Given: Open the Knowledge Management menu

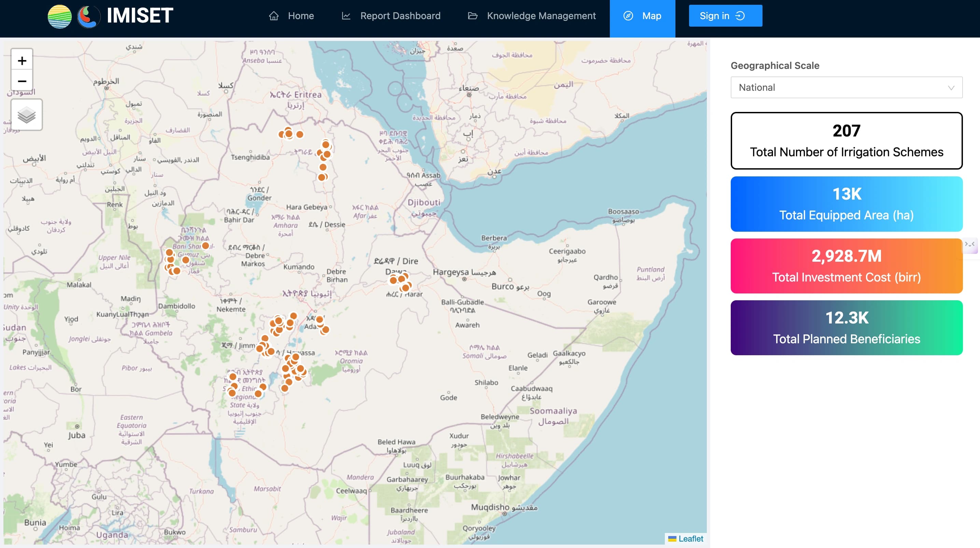Looking at the screenshot, I should 541,16.
